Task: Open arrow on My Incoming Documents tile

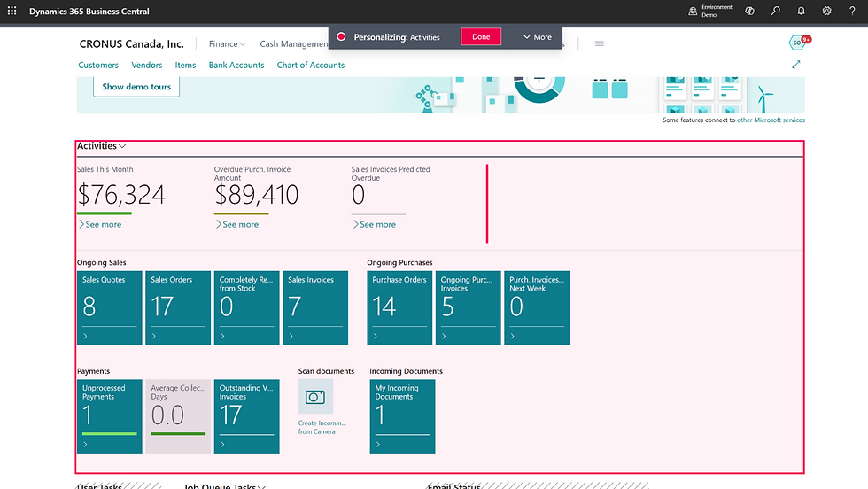Action: click(378, 445)
